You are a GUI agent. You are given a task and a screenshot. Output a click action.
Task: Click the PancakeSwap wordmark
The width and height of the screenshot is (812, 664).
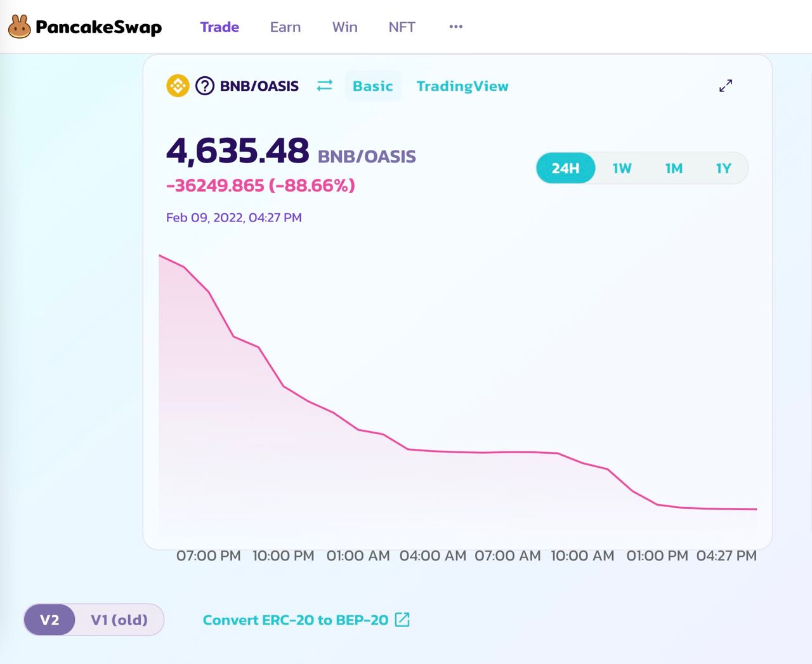click(98, 27)
